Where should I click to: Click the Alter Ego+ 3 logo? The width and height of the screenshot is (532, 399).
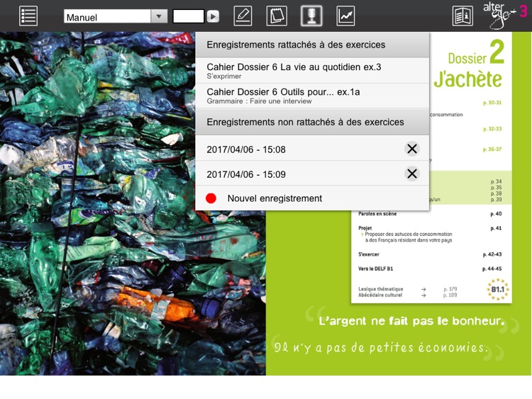(506, 16)
